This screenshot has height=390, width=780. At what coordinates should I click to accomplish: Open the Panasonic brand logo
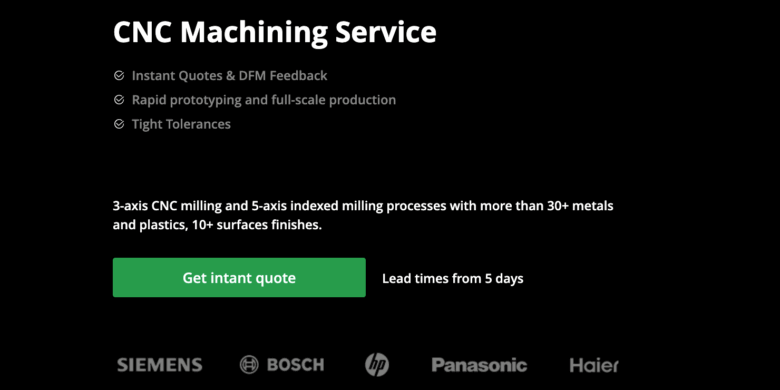click(479, 365)
